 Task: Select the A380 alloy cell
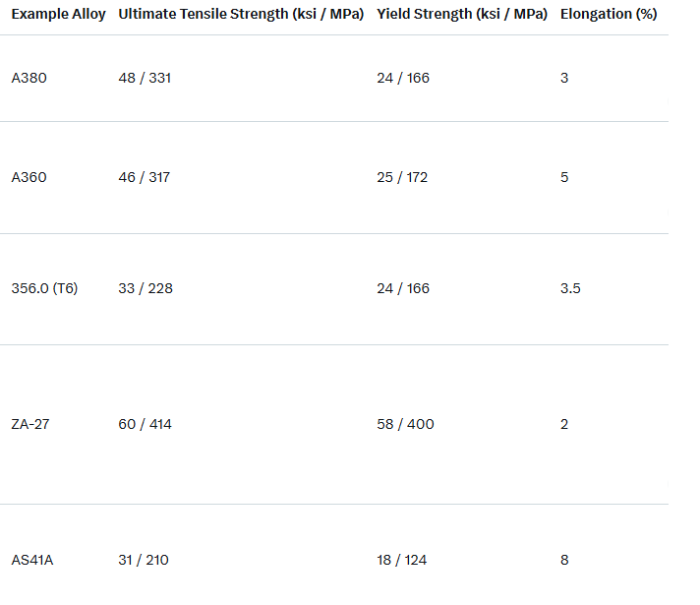tap(29, 78)
